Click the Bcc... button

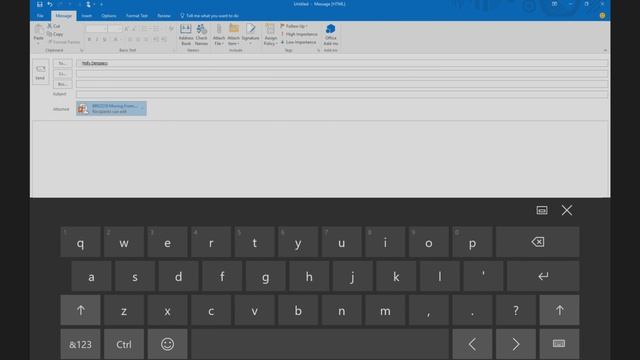coord(62,84)
